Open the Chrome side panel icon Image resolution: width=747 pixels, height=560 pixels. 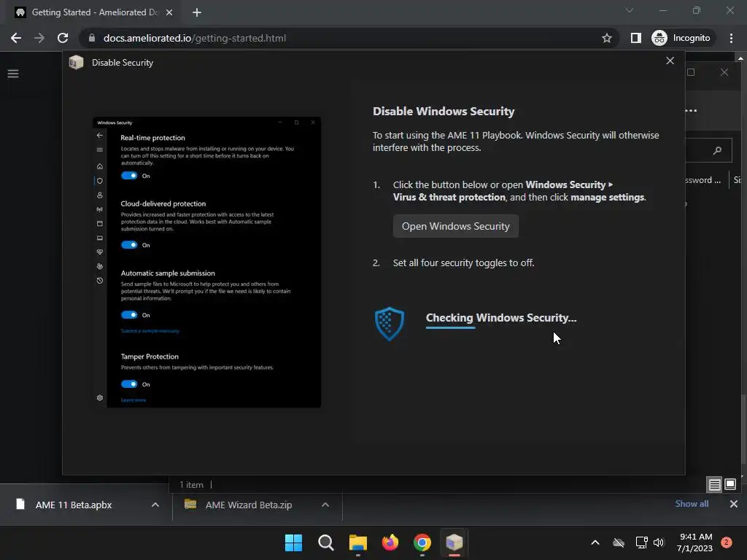tap(635, 38)
